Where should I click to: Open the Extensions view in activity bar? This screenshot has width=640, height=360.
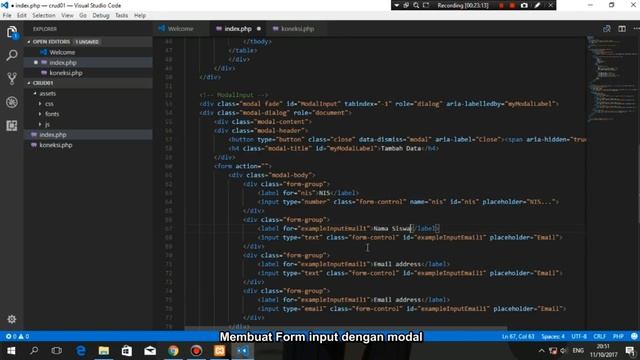pos(12,125)
